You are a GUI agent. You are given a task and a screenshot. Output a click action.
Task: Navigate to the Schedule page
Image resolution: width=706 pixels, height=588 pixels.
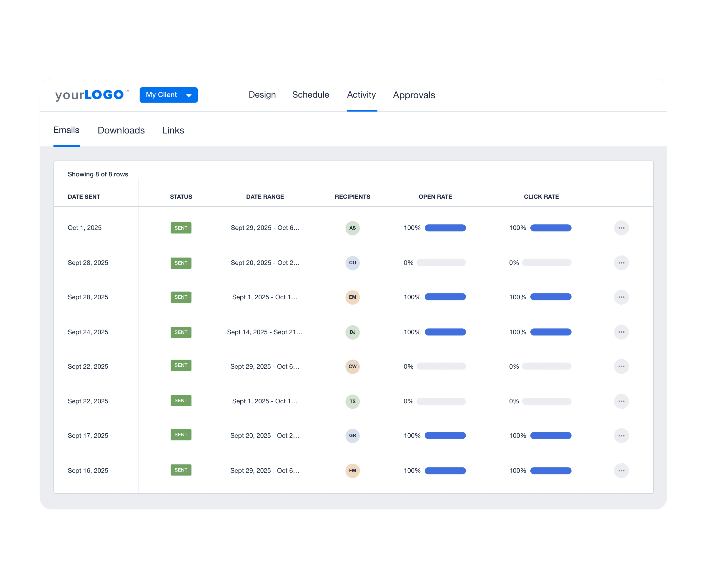click(x=310, y=95)
